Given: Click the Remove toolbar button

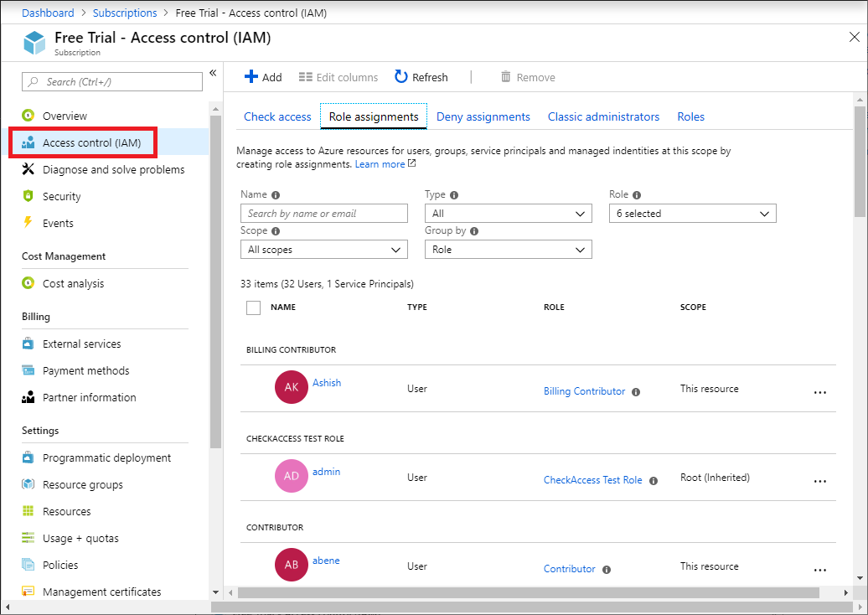Looking at the screenshot, I should click(528, 77).
